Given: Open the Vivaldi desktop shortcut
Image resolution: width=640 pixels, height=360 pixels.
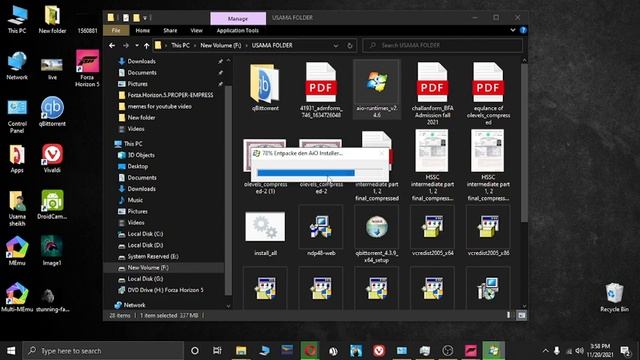Looking at the screenshot, I should pyautogui.click(x=52, y=158).
